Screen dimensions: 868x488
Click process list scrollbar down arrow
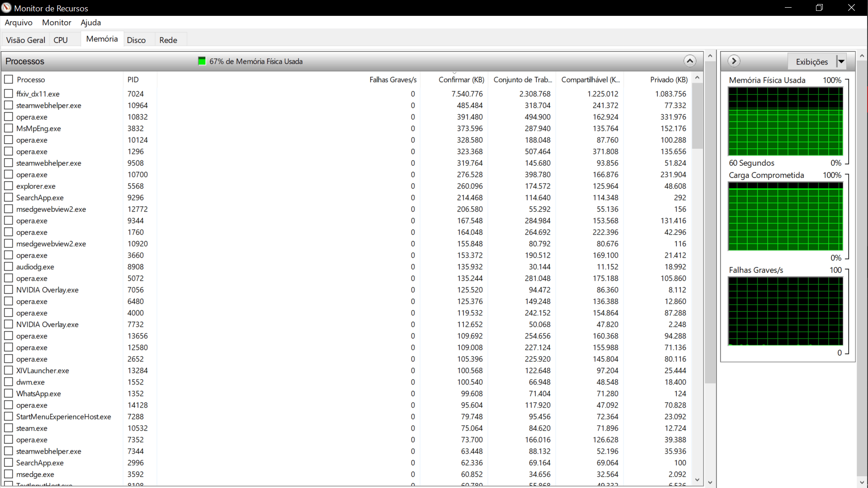click(698, 480)
